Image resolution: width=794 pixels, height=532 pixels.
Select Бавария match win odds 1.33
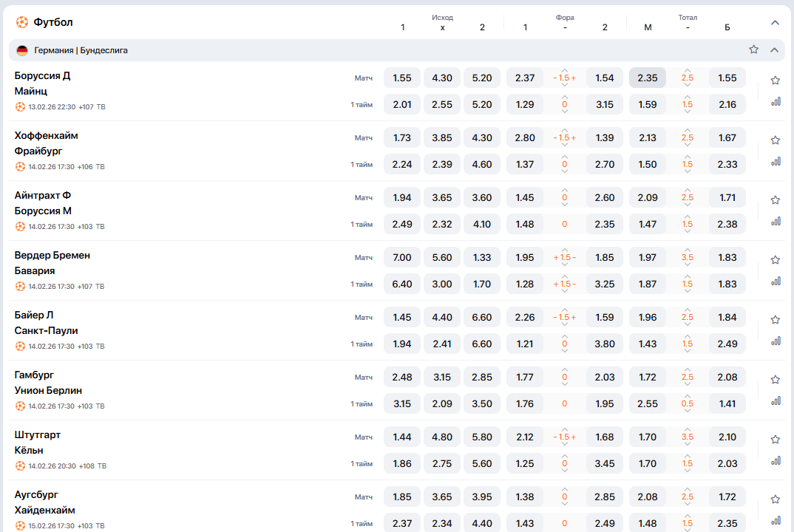(x=482, y=257)
